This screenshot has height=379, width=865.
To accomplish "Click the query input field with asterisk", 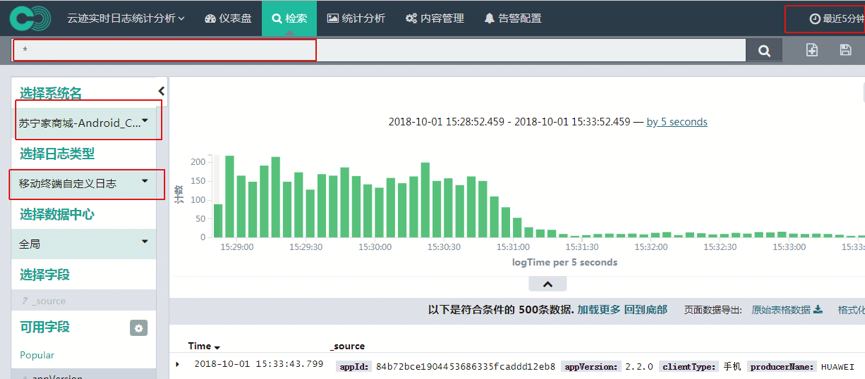I will [x=378, y=50].
